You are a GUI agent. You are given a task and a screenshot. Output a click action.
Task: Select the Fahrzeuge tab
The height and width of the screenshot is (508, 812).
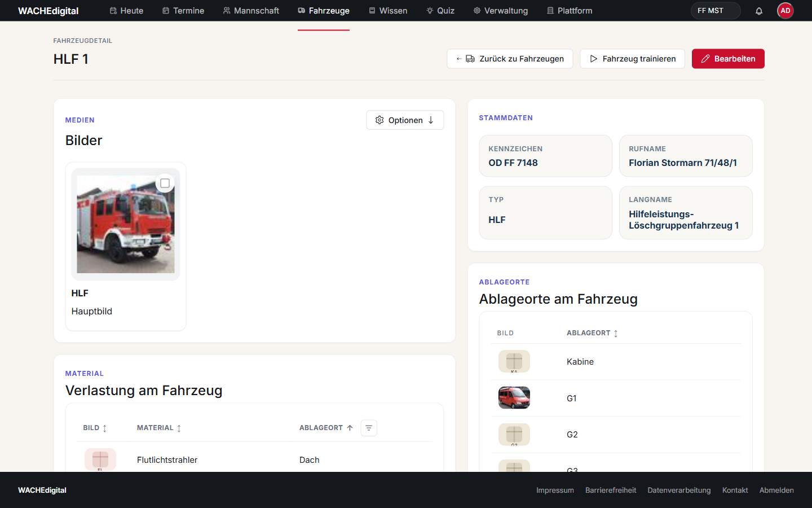pos(324,11)
